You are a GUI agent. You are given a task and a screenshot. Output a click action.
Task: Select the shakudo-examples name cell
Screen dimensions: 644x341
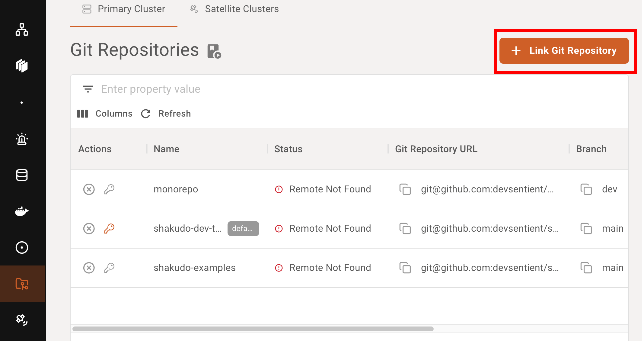[195, 268]
